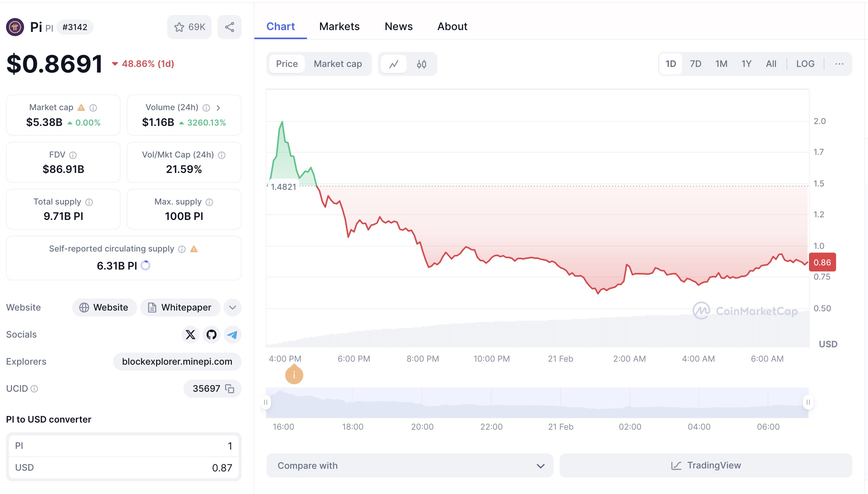Select the 7D time range
Image resolution: width=868 pixels, height=494 pixels.
tap(696, 64)
